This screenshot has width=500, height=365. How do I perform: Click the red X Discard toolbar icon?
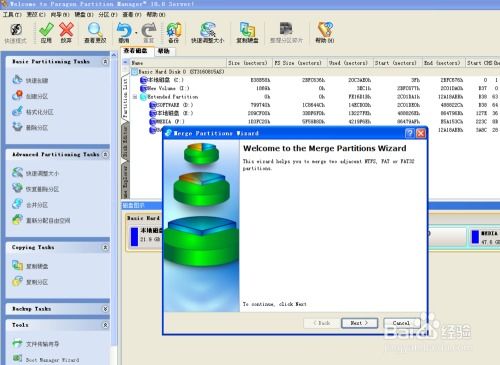(66, 33)
